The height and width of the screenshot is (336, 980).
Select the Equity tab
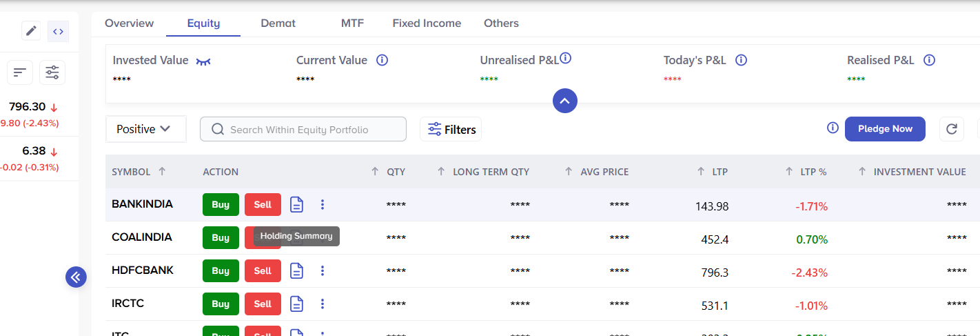tap(203, 23)
